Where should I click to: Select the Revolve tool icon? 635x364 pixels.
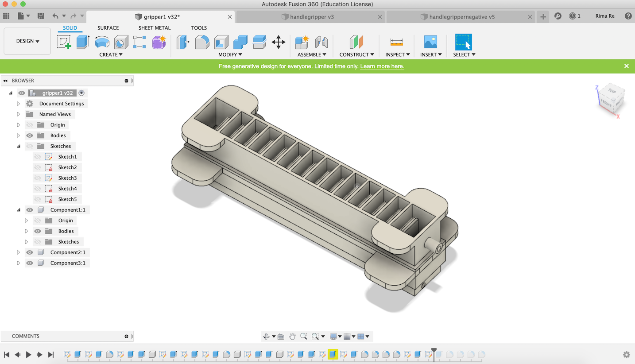pos(102,42)
